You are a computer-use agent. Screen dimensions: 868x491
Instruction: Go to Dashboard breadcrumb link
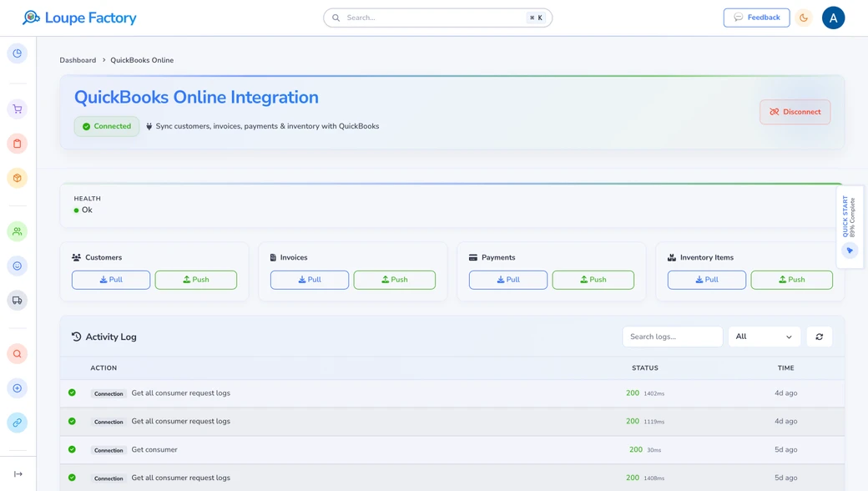tap(78, 60)
